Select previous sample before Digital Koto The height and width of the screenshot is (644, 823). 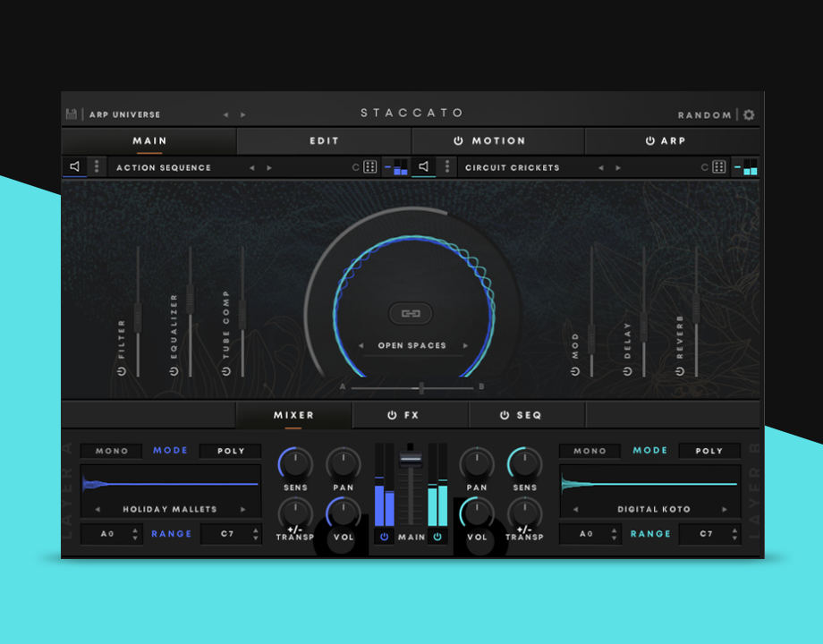coord(575,510)
